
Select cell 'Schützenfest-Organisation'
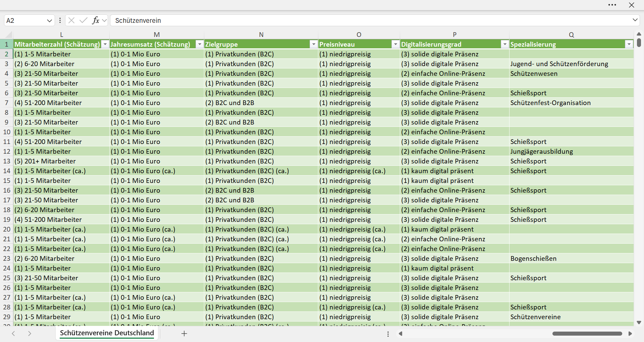point(571,103)
